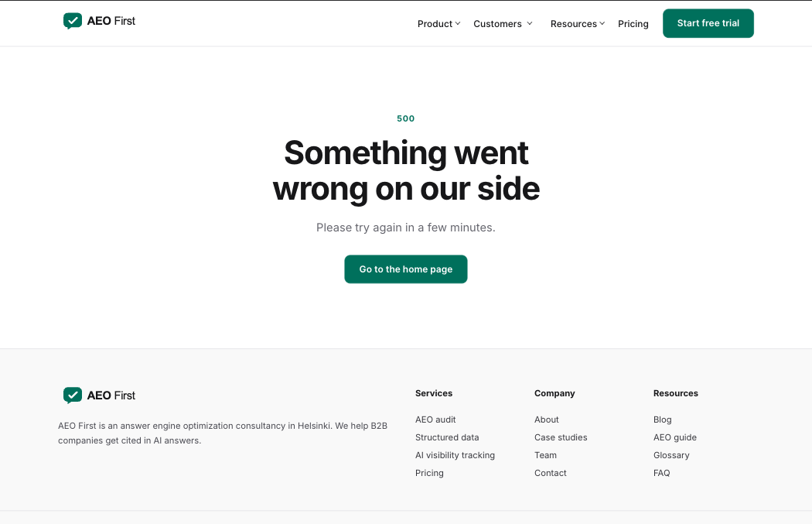Click the 500 error code text
The width and height of the screenshot is (812, 524).
point(406,118)
